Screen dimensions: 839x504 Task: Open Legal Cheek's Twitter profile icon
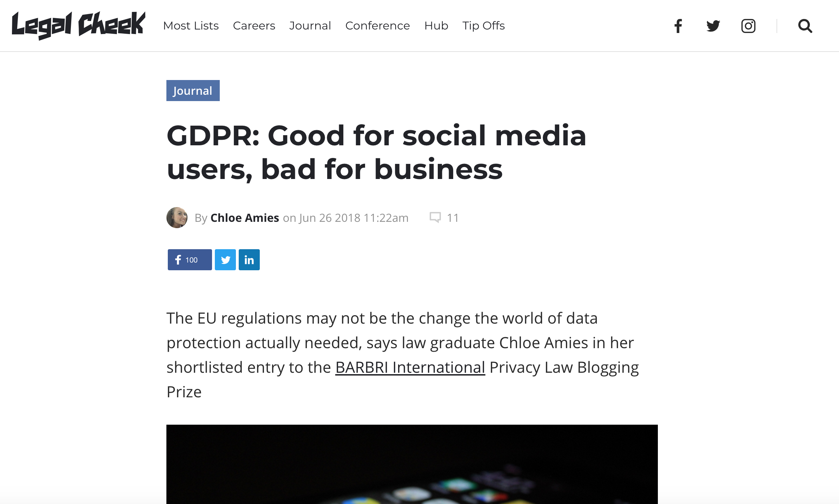(x=713, y=25)
